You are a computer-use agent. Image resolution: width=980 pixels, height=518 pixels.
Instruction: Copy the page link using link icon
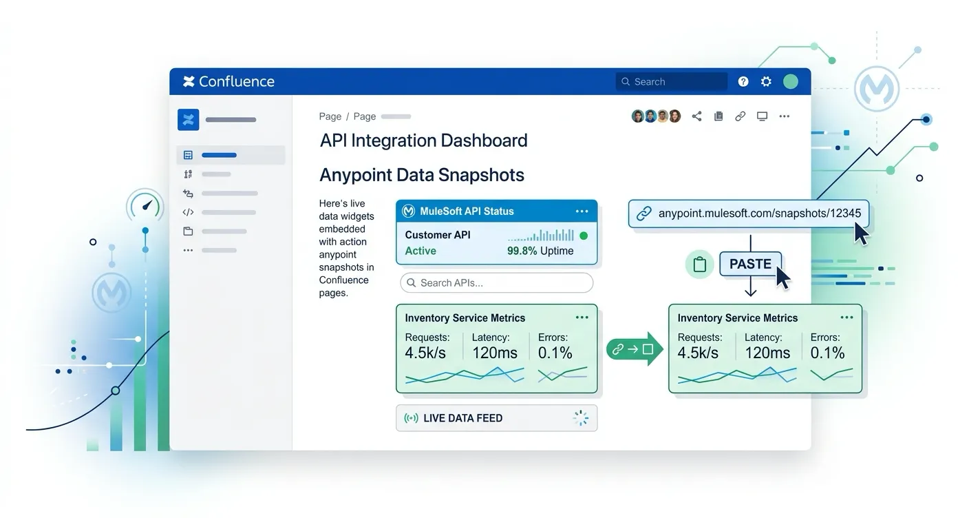[x=740, y=116]
